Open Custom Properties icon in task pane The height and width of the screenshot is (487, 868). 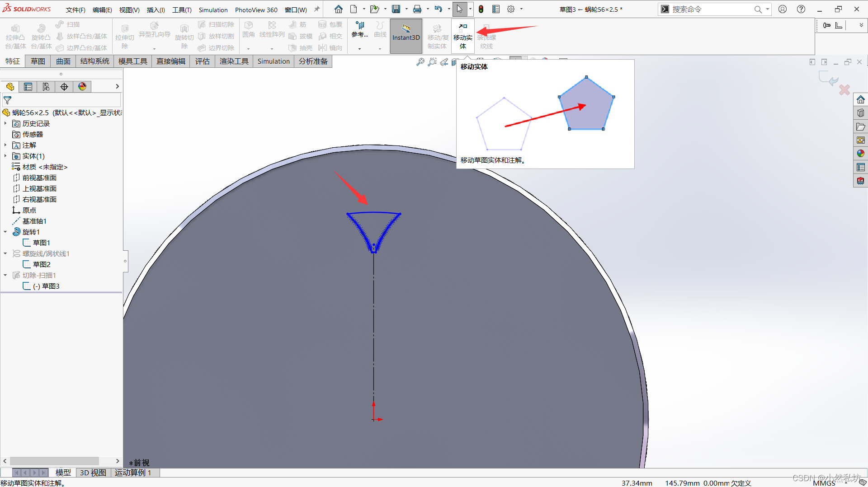861,168
